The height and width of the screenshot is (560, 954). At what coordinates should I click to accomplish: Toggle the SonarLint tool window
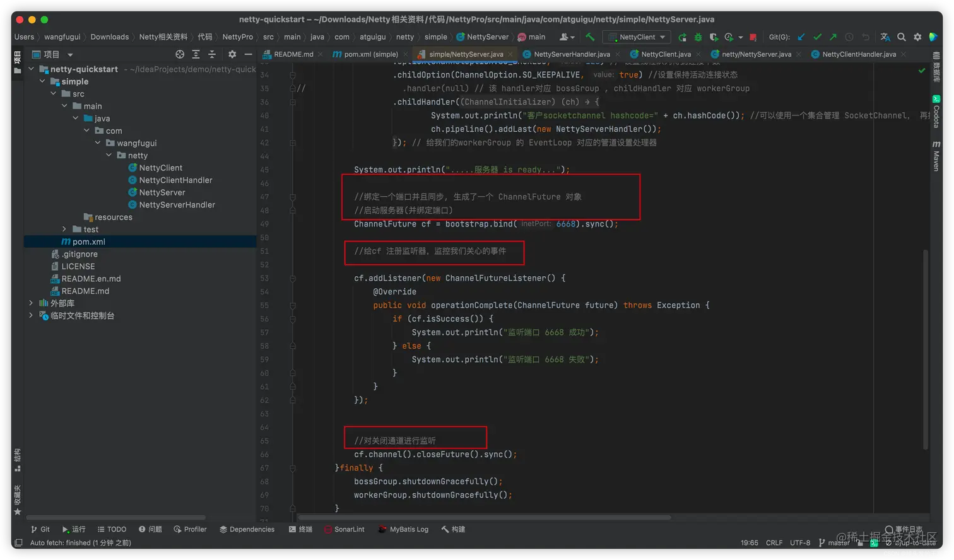(x=344, y=529)
